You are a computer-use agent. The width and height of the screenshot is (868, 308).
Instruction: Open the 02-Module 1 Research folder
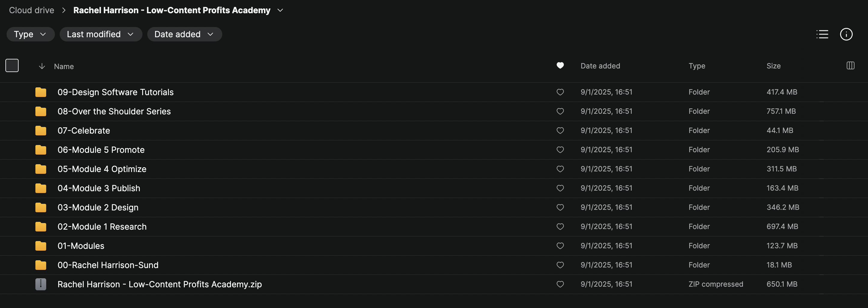pyautogui.click(x=102, y=227)
